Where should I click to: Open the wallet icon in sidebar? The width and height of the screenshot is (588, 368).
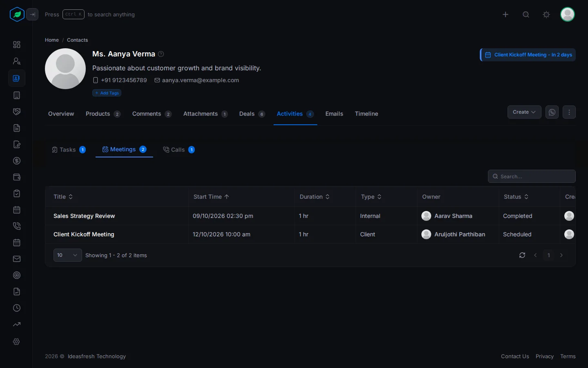point(17,177)
